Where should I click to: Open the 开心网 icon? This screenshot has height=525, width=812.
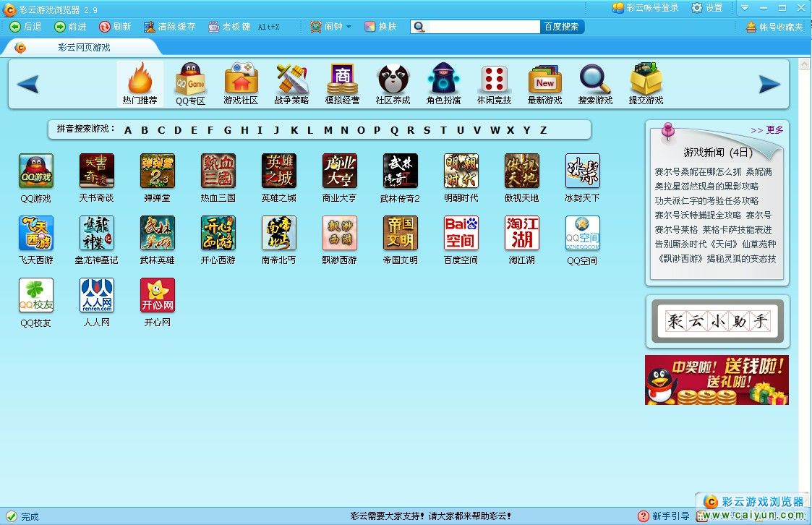(x=157, y=296)
